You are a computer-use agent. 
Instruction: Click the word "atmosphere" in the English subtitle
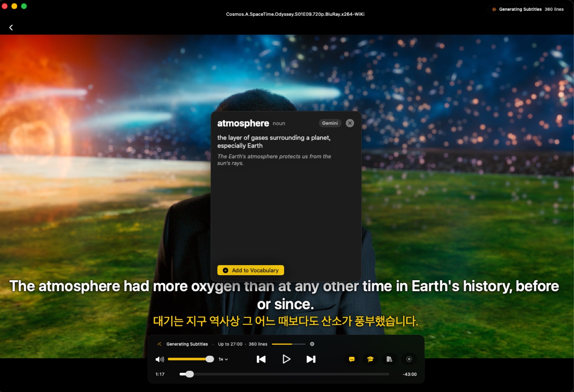79,286
